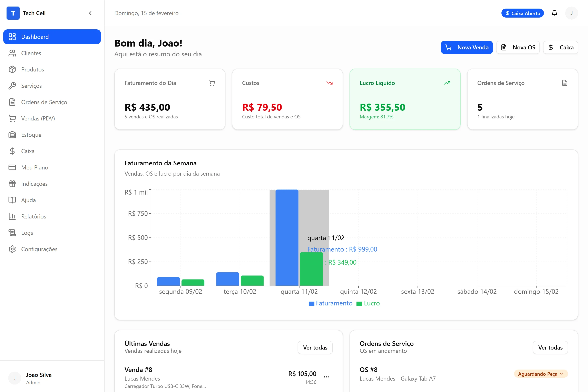Click the blue quarta 11/02 revenue bar
This screenshot has width=588, height=392.
[x=287, y=237]
